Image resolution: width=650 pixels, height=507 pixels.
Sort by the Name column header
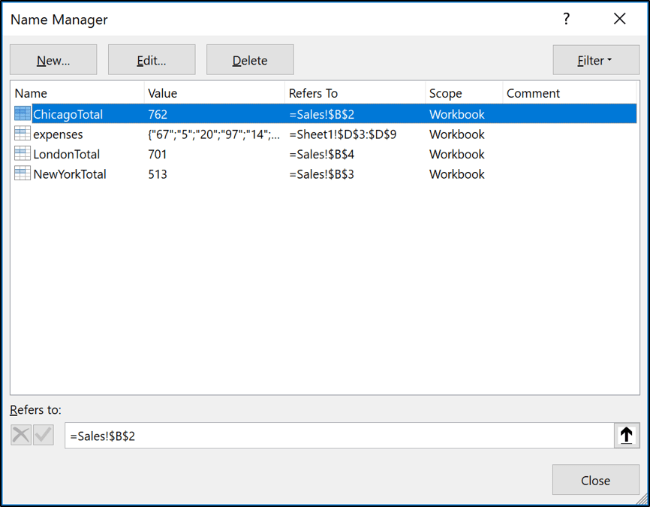point(77,93)
